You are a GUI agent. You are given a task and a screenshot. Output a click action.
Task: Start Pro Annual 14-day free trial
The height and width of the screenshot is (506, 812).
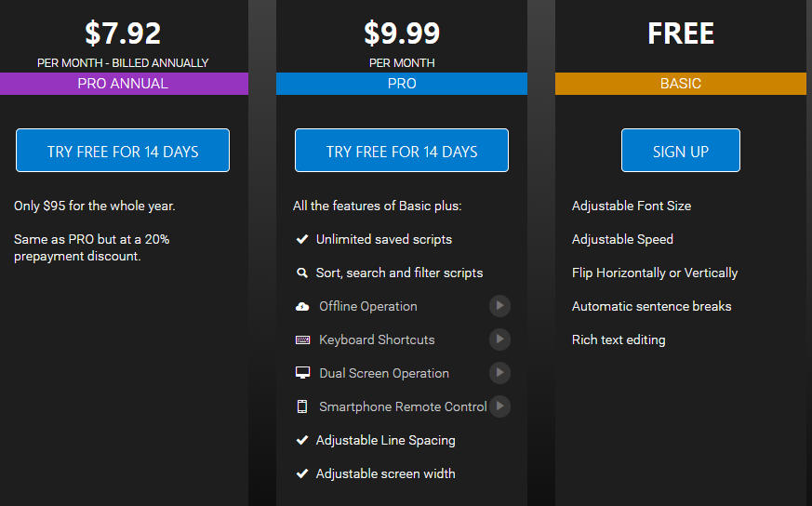[x=123, y=150]
